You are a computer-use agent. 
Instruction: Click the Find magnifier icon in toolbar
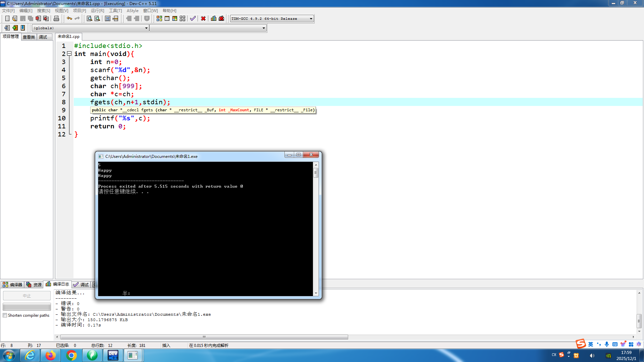pos(89,18)
